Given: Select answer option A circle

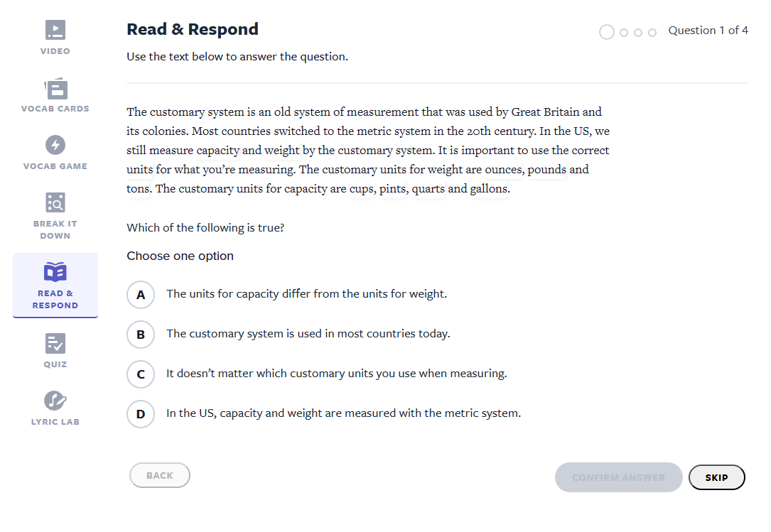Looking at the screenshot, I should point(141,294).
